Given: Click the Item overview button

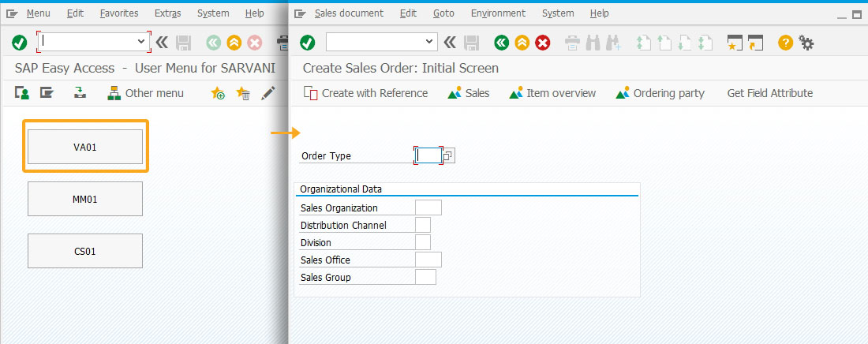Looking at the screenshot, I should click(552, 93).
